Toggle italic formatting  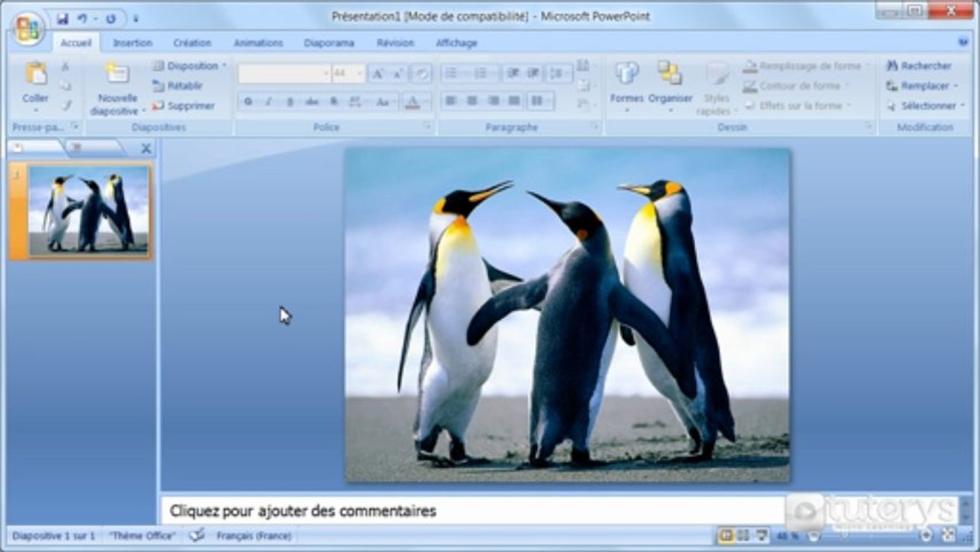click(x=269, y=101)
